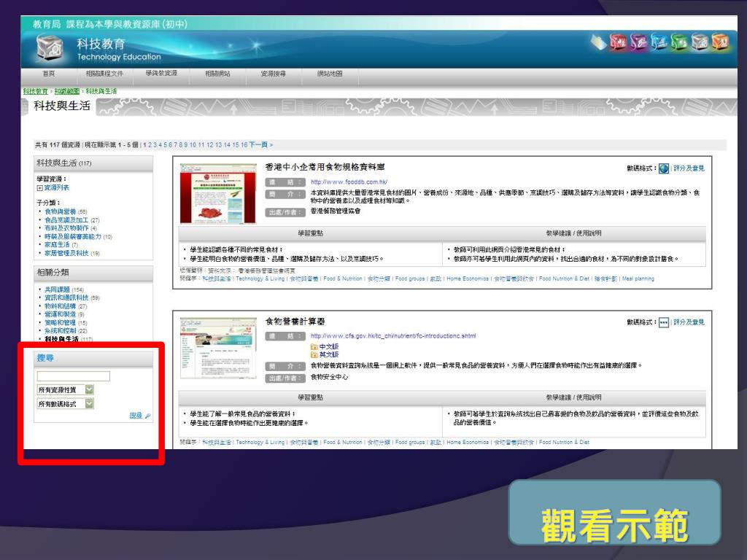Click the Technology Education cube logo

(x=50, y=48)
